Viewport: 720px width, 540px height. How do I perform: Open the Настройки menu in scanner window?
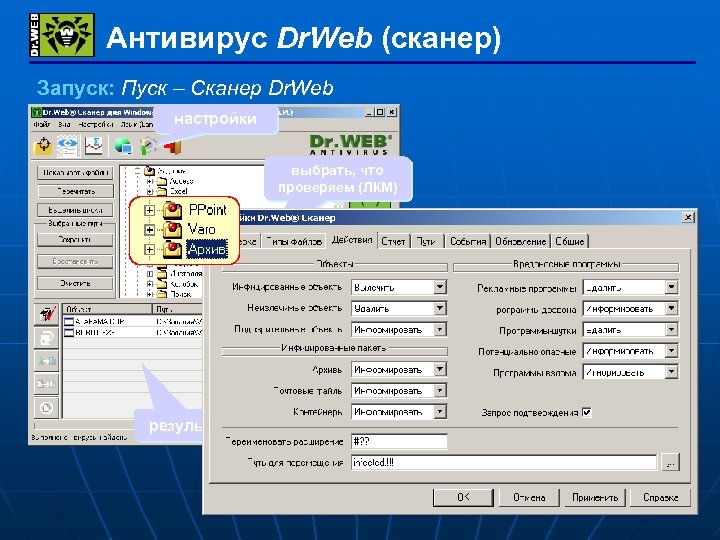click(x=95, y=124)
